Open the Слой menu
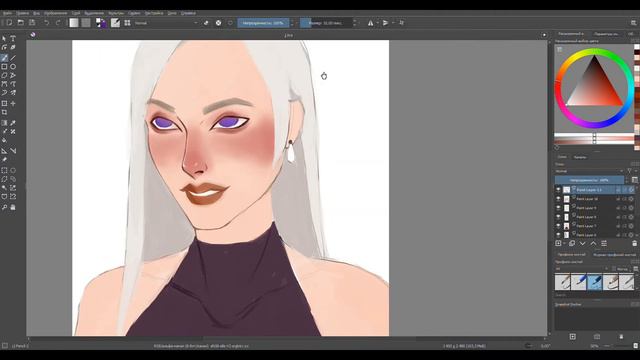The width and height of the screenshot is (640, 360). click(76, 13)
